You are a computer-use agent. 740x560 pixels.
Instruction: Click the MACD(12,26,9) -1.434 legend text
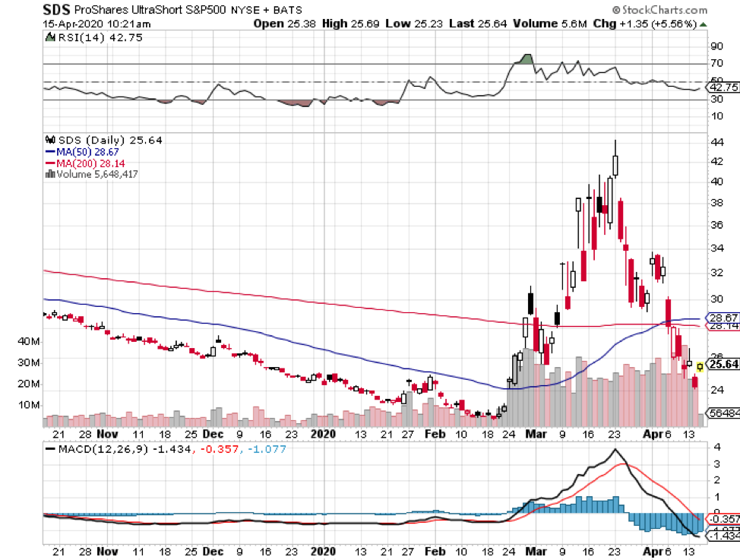[x=125, y=449]
